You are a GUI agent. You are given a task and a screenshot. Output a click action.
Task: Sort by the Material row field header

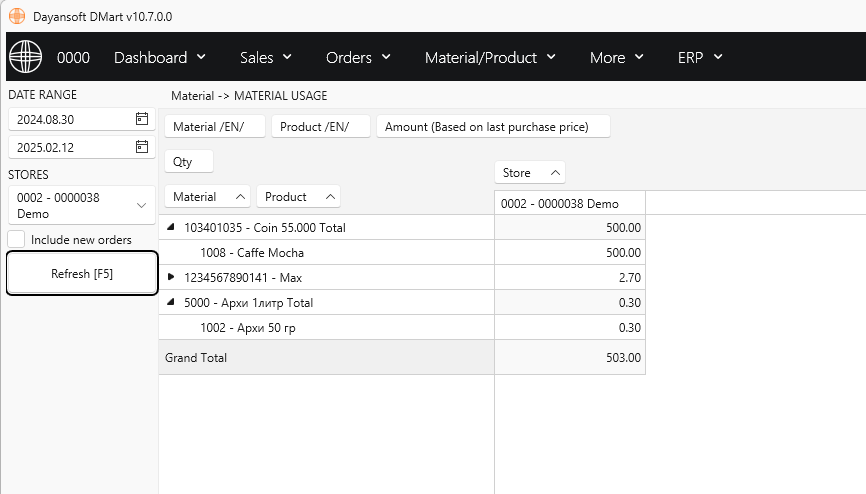click(x=208, y=197)
